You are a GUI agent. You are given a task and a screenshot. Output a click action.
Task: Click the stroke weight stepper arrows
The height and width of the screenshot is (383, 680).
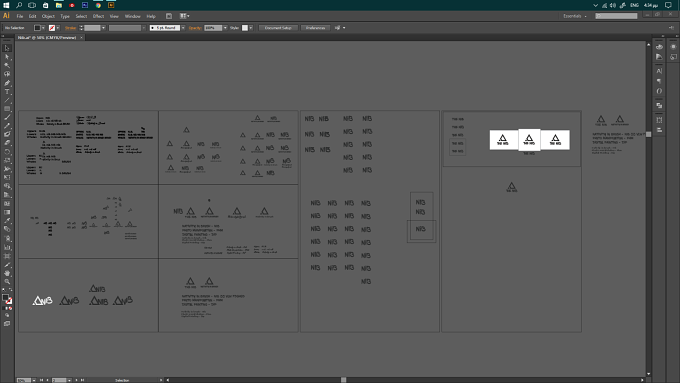point(81,28)
